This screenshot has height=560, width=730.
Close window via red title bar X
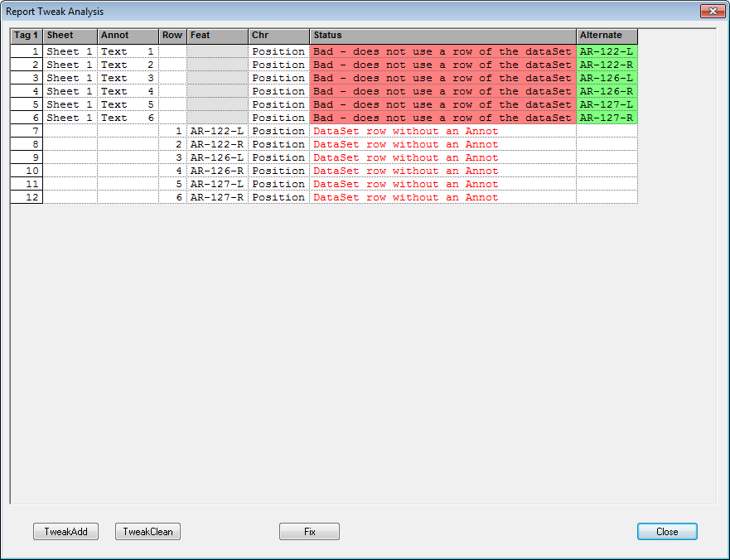712,12
